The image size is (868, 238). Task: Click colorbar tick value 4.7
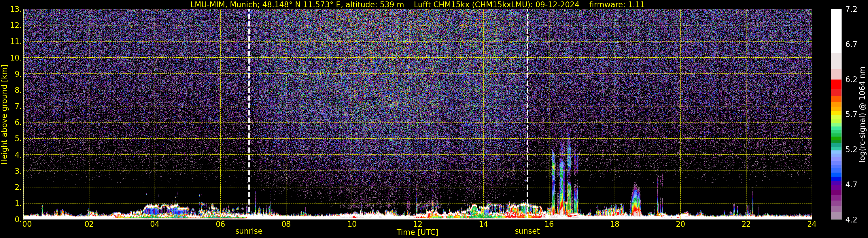click(x=851, y=184)
